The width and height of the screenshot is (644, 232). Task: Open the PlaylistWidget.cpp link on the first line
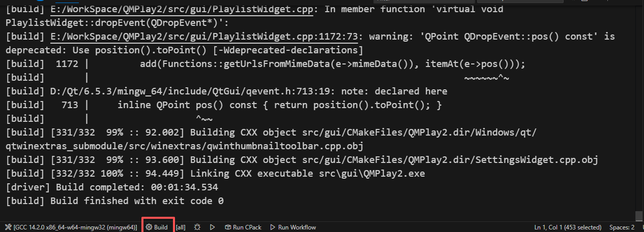[181, 10]
